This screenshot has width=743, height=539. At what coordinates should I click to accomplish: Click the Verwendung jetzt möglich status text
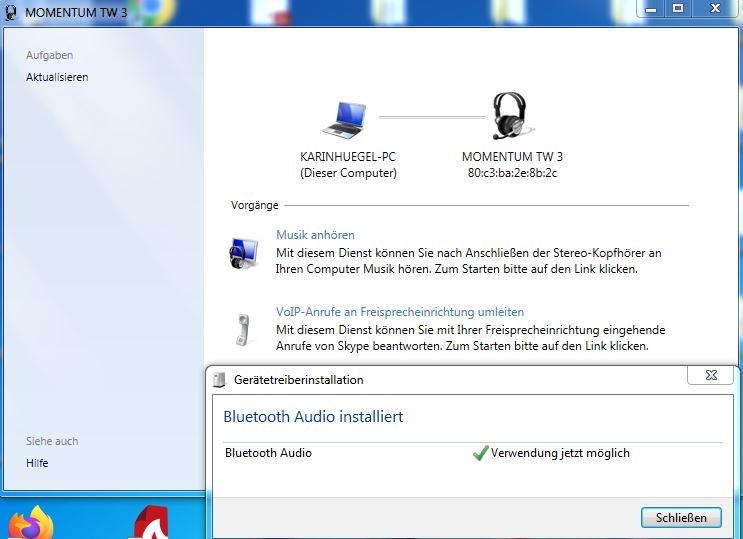(560, 453)
